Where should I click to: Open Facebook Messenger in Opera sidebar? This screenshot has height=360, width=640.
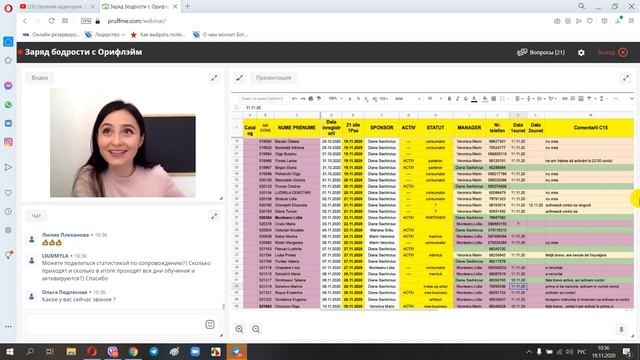(x=8, y=85)
